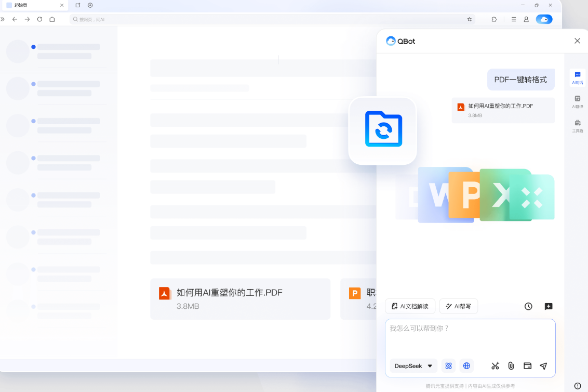
Task: Open chat history via the clock icon
Action: point(528,306)
